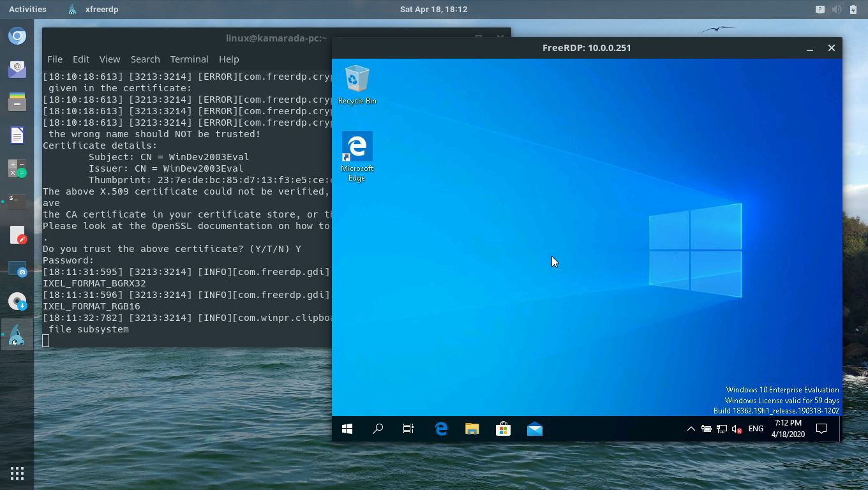Image resolution: width=868 pixels, height=490 pixels.
Task: Click the help question-mark button in the top bar
Action: [x=819, y=9]
